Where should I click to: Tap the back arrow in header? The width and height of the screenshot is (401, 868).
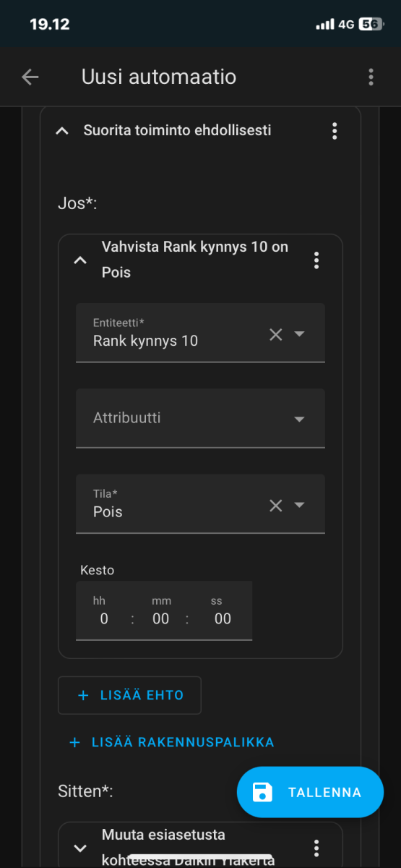pos(30,77)
